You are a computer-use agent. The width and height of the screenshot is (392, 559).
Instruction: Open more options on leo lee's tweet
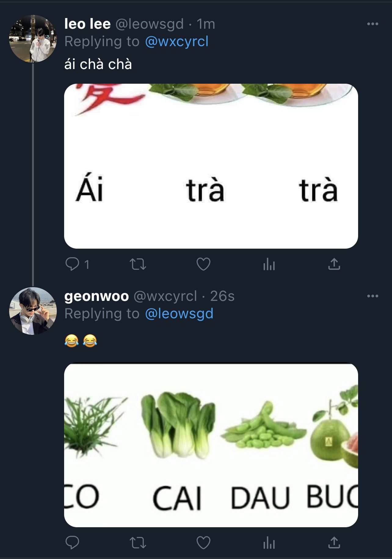tap(372, 24)
